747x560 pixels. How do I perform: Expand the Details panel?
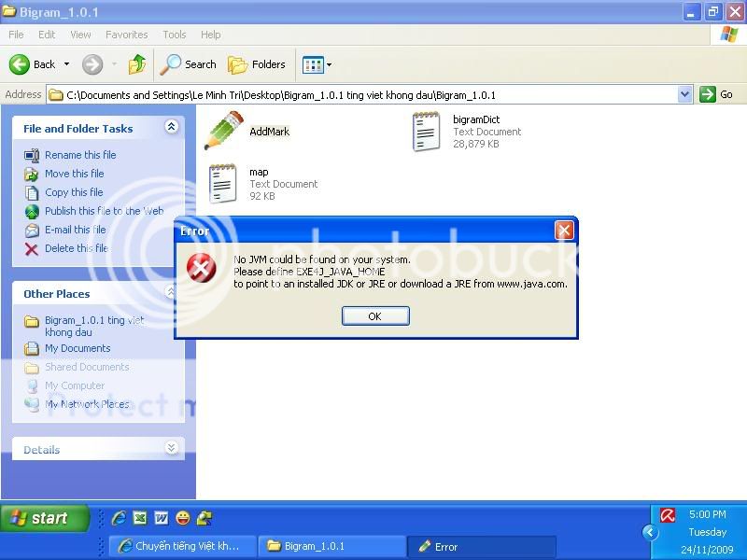click(x=171, y=449)
